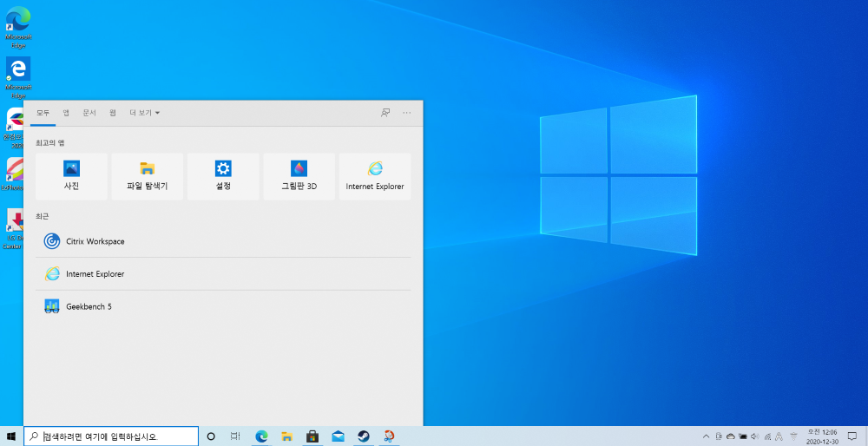Image resolution: width=868 pixels, height=446 pixels.
Task: Select the EzPhoto desktop shortcut
Action: click(x=14, y=174)
